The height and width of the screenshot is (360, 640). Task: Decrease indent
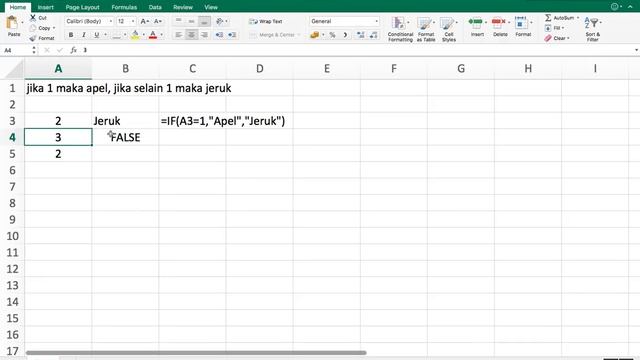point(219,35)
